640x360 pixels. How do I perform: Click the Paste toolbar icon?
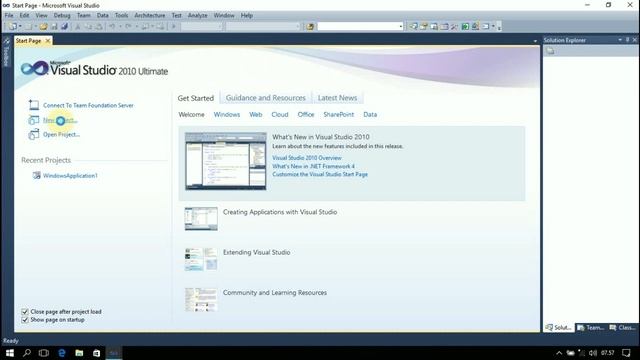(99, 27)
